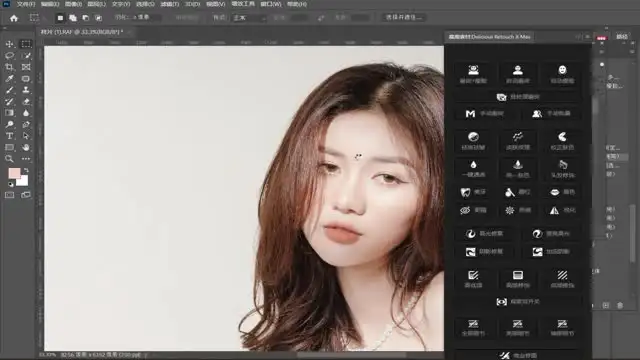Click the single water droplet panel icon

pyautogui.click(x=473, y=164)
